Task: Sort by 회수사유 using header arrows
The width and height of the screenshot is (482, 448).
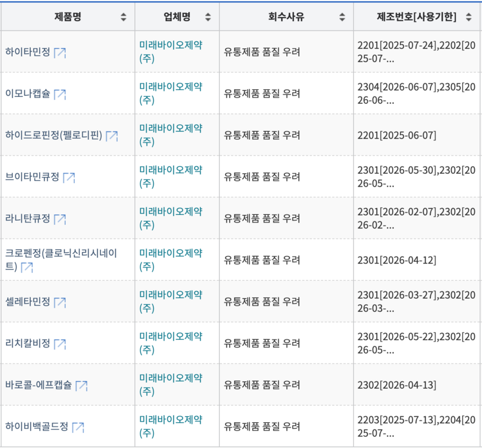Action: (x=342, y=18)
